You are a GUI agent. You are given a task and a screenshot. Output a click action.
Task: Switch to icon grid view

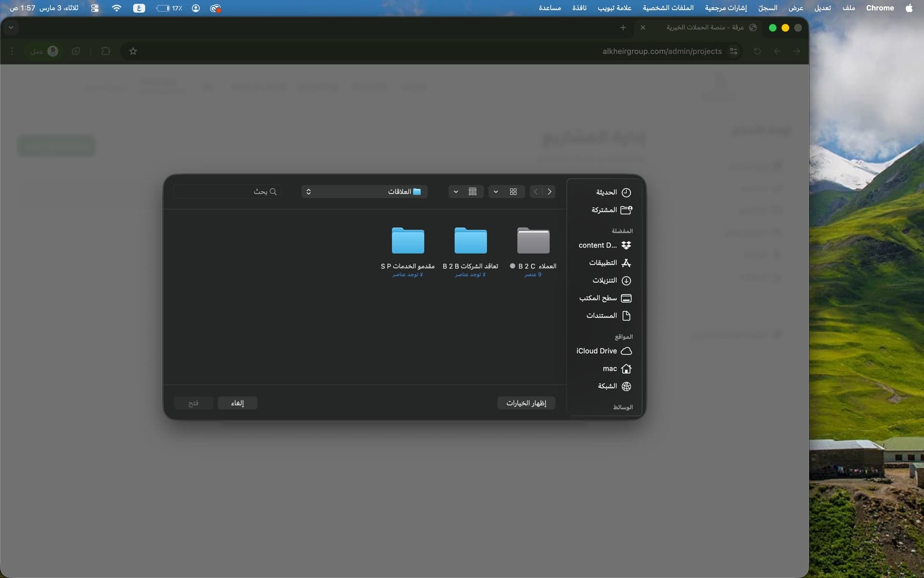[x=513, y=192]
